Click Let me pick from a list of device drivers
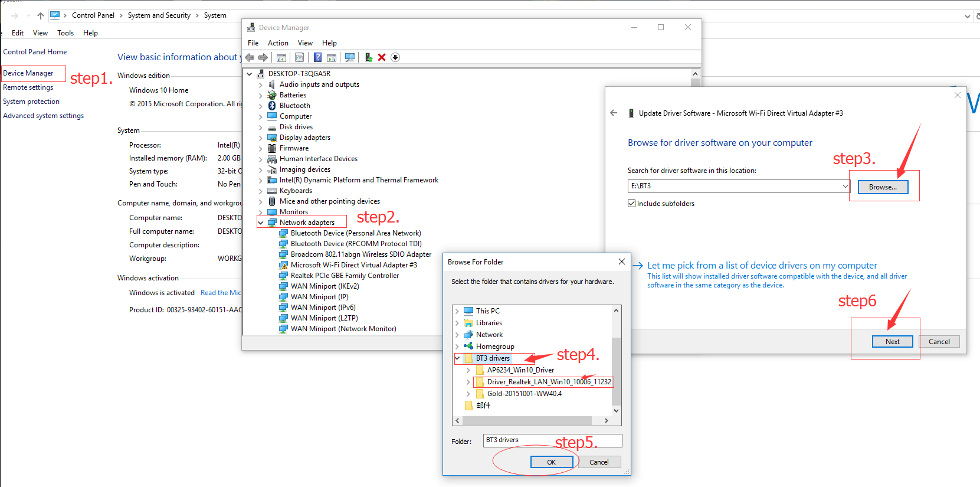This screenshot has width=980, height=487. (x=762, y=266)
